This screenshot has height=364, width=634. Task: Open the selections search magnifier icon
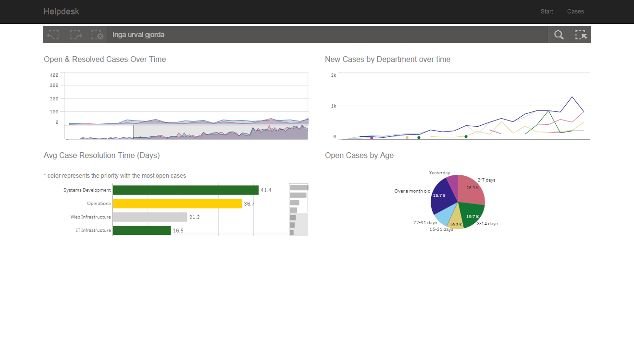click(559, 35)
